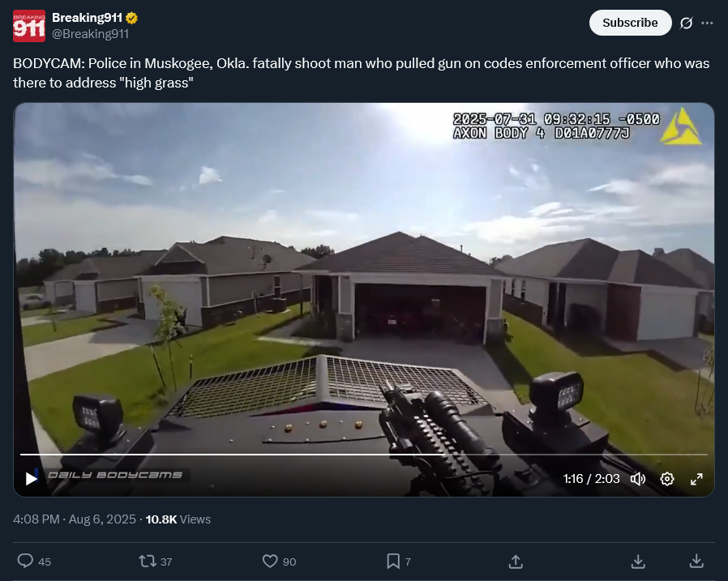
Task: Click the first download arrow icon
Action: [638, 562]
